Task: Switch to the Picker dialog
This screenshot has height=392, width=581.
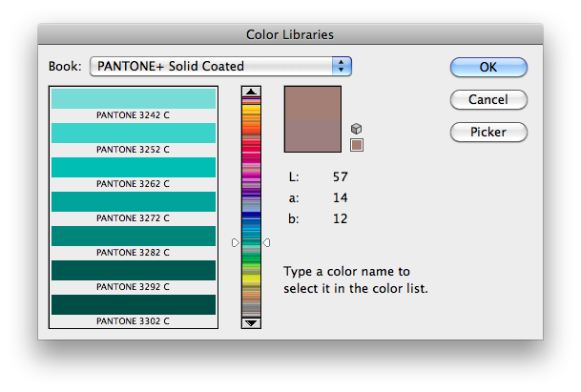Action: 488,133
